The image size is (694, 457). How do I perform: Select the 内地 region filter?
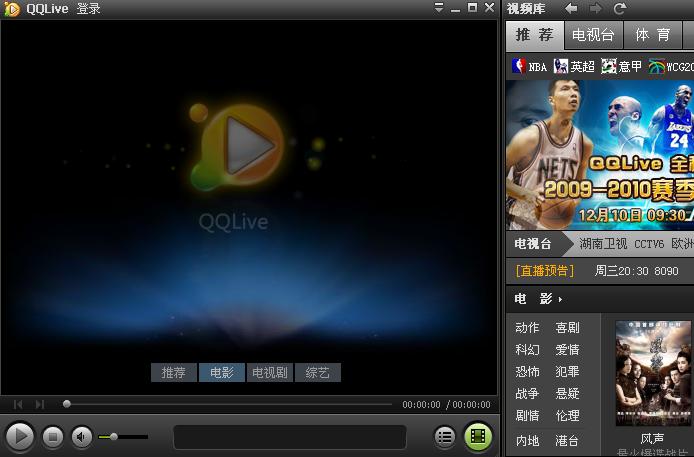pos(527,441)
